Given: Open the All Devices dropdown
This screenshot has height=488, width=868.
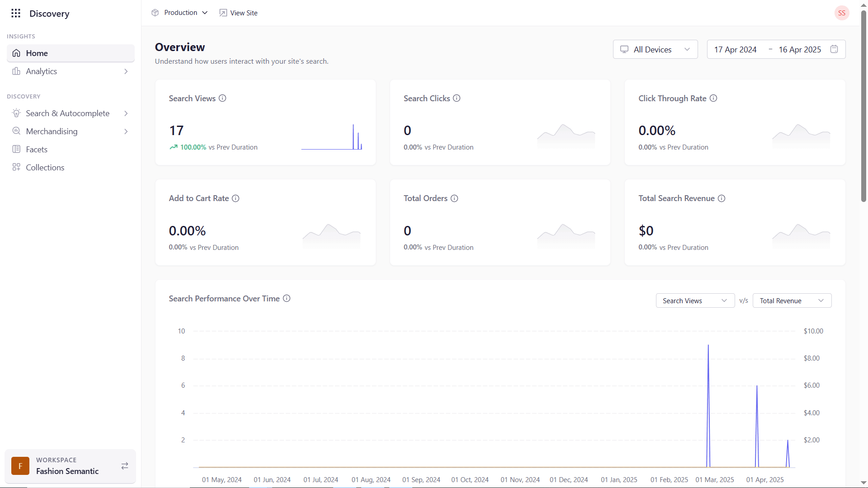Looking at the screenshot, I should [655, 49].
